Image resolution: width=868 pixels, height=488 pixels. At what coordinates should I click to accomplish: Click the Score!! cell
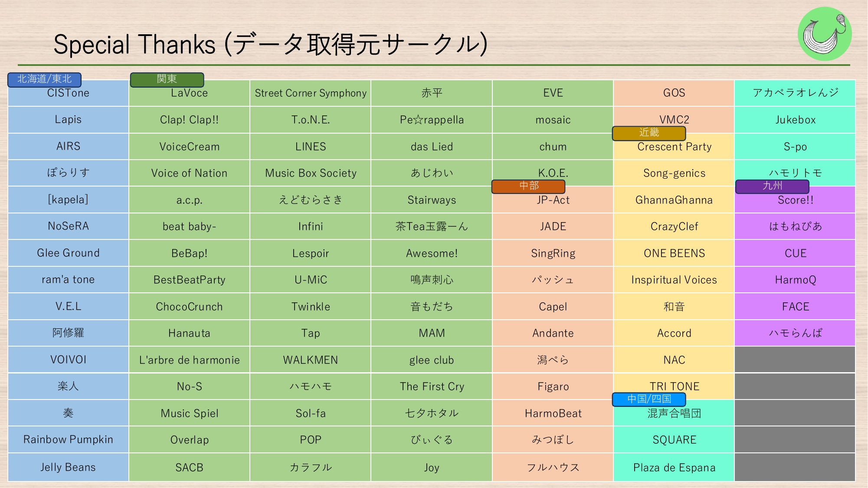point(795,200)
